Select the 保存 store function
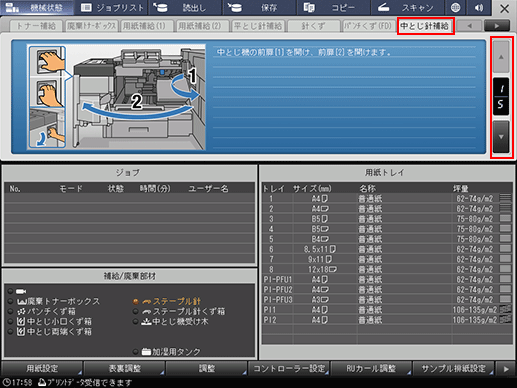517x388 pixels. [259, 8]
